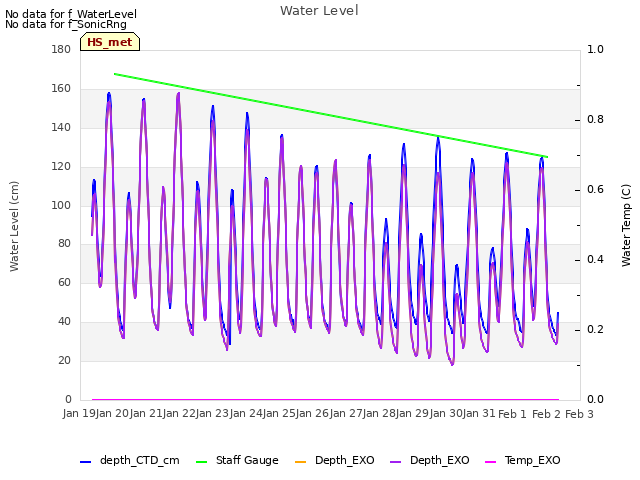The width and height of the screenshot is (640, 480).
Task: Click the 'No data for f_WaterLevel' message
Action: coord(71,14)
